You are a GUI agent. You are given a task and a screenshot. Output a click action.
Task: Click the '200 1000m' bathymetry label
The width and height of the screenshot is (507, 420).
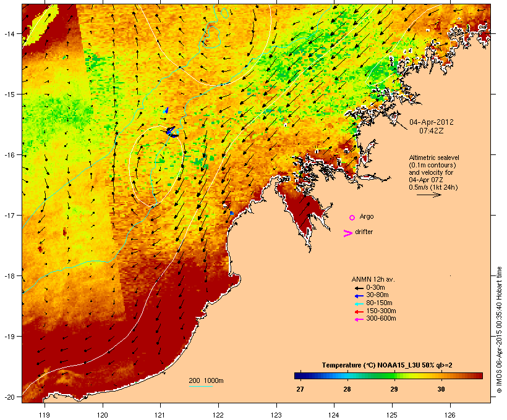pos(206,380)
